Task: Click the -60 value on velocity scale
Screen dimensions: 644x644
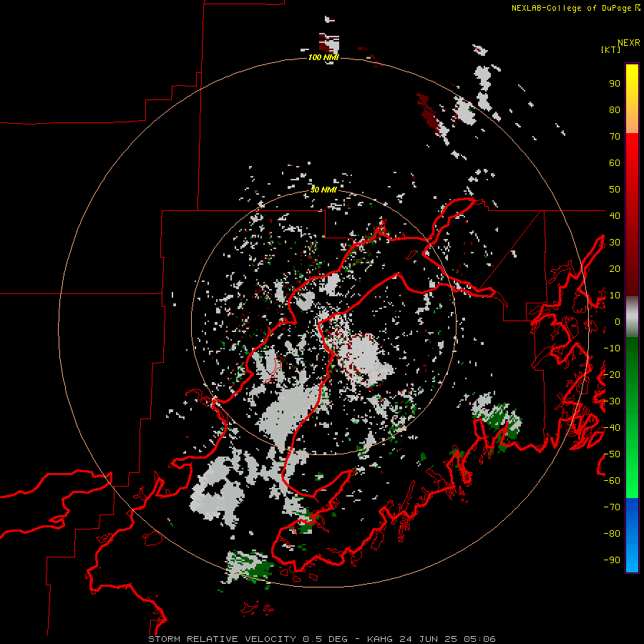Action: point(612,481)
